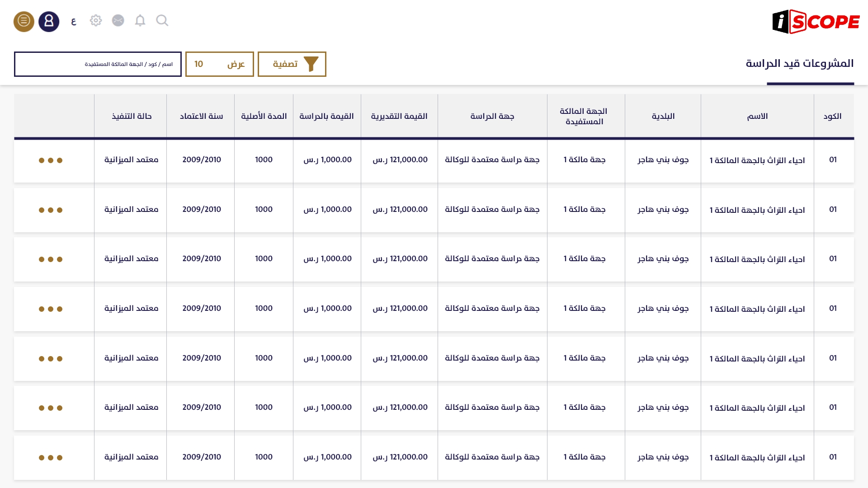Click the حالة التنفيذ column header
The image size is (868, 488).
point(132,116)
